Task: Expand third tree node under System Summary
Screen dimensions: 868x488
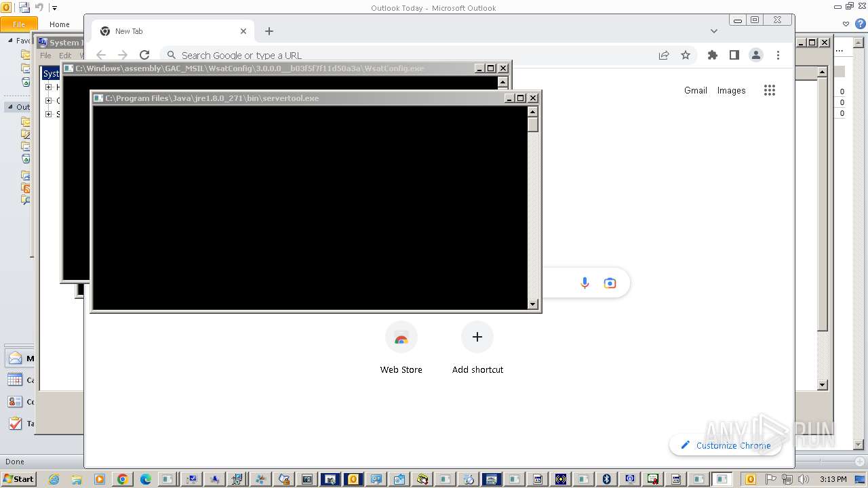Action: pyautogui.click(x=49, y=114)
